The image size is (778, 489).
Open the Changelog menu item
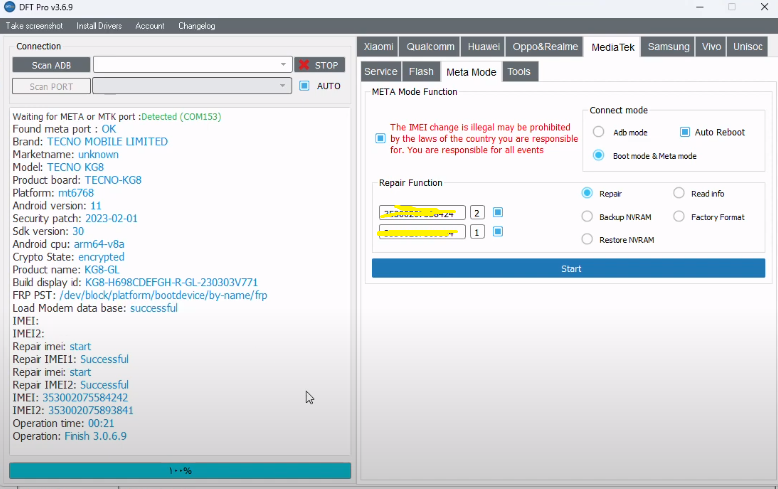tap(196, 26)
